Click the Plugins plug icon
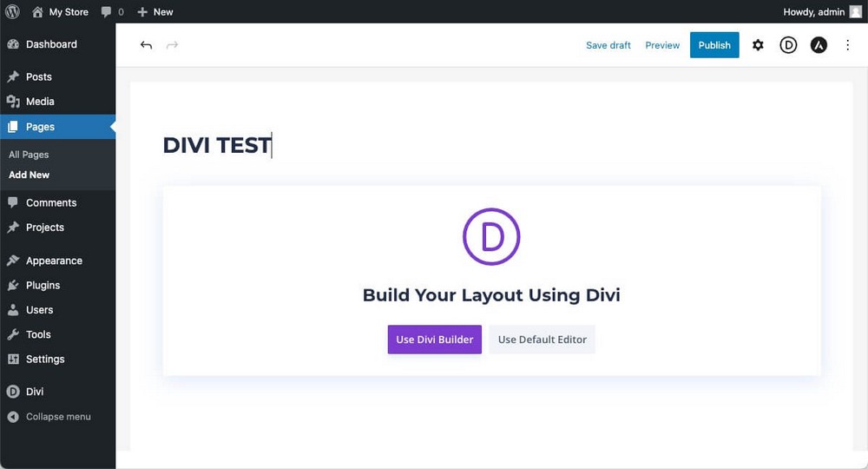 [13, 285]
